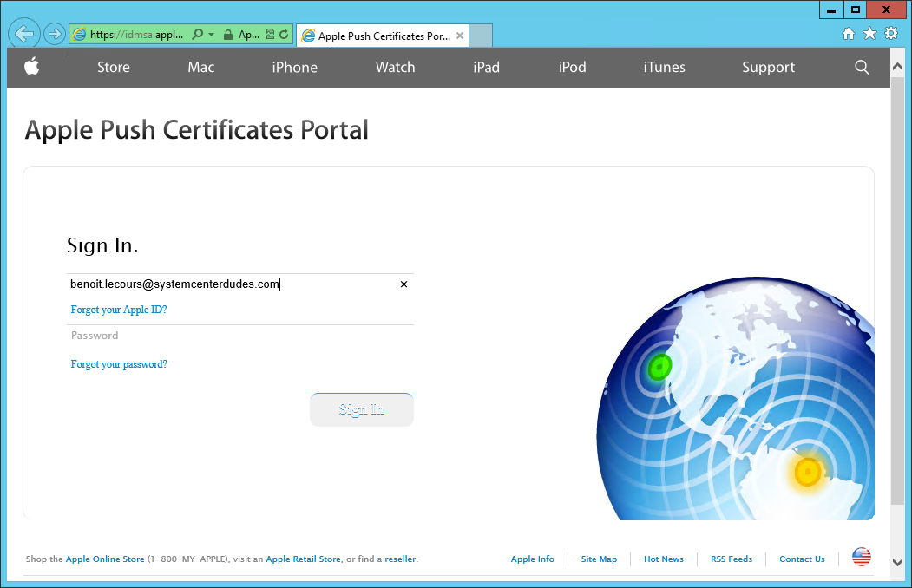912x588 pixels.
Task: Open the Store navigation item
Action: coord(114,68)
